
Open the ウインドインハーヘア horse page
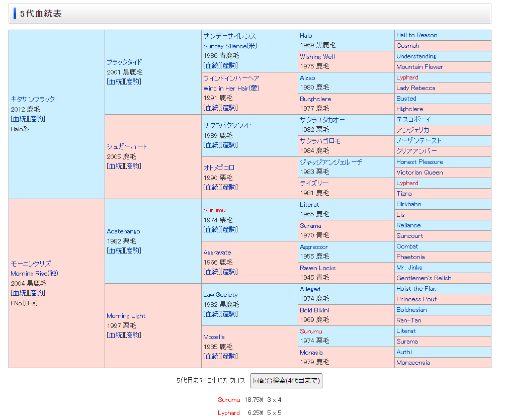coord(231,78)
